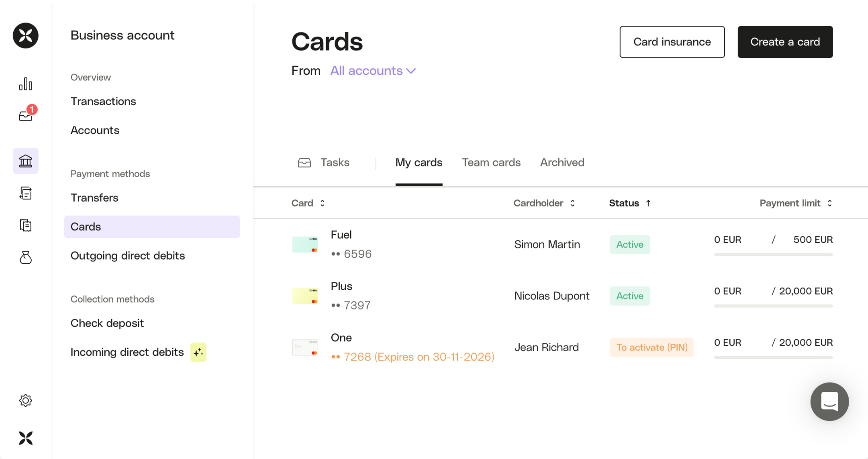Expand the All accounts dropdown
The width and height of the screenshot is (868, 459).
coord(373,71)
